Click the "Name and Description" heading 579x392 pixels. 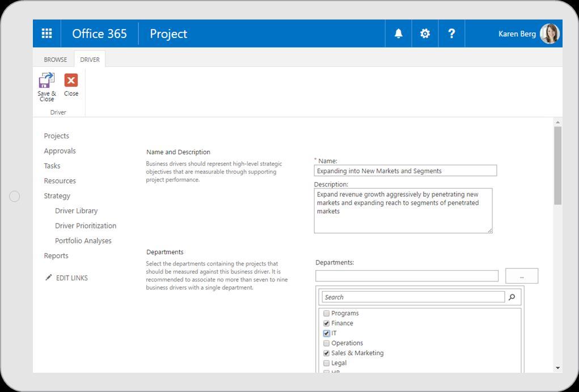pos(179,152)
